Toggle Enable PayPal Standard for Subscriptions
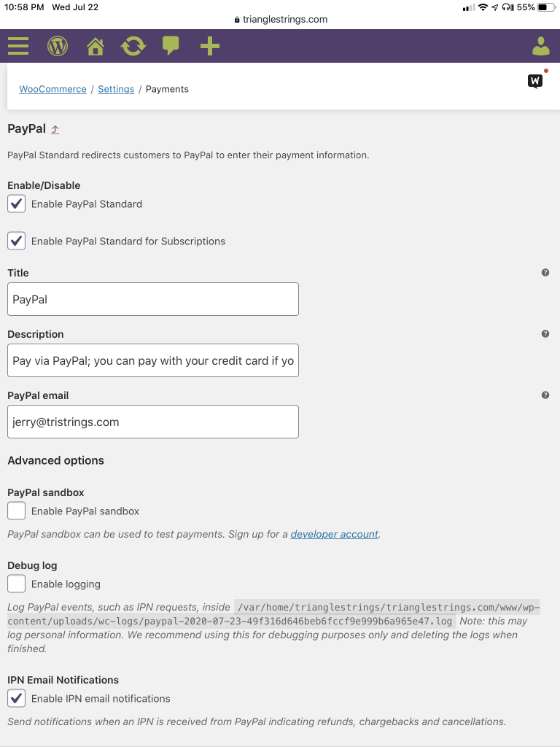 pyautogui.click(x=16, y=241)
